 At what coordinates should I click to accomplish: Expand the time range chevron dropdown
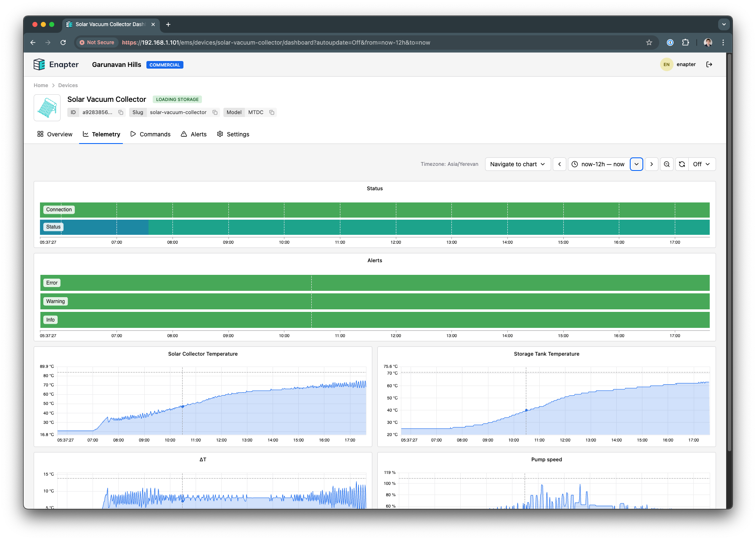point(637,164)
